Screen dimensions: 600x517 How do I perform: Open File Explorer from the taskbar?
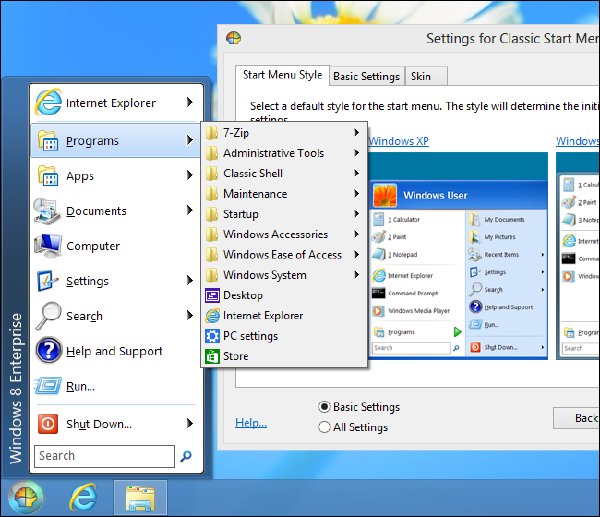point(140,498)
